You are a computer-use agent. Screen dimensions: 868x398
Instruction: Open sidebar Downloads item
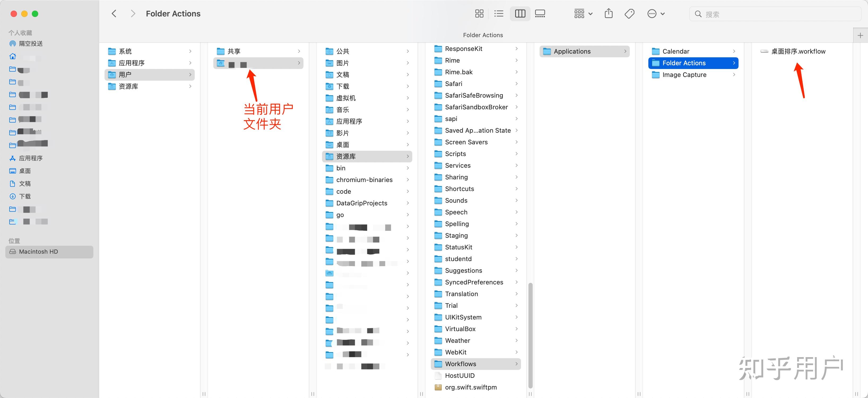click(x=25, y=196)
